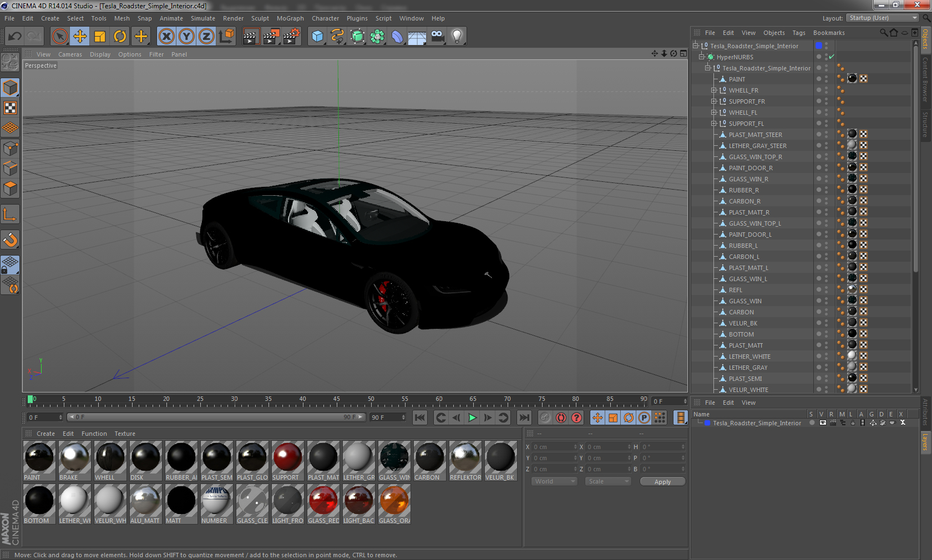Select the VELUR_BK object row
932x560 pixels.
(x=743, y=323)
